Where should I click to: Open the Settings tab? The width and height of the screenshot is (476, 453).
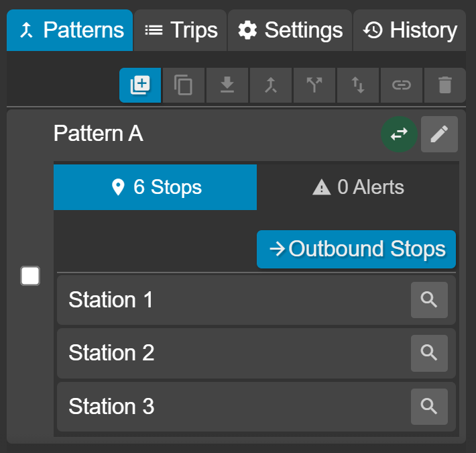pos(290,30)
